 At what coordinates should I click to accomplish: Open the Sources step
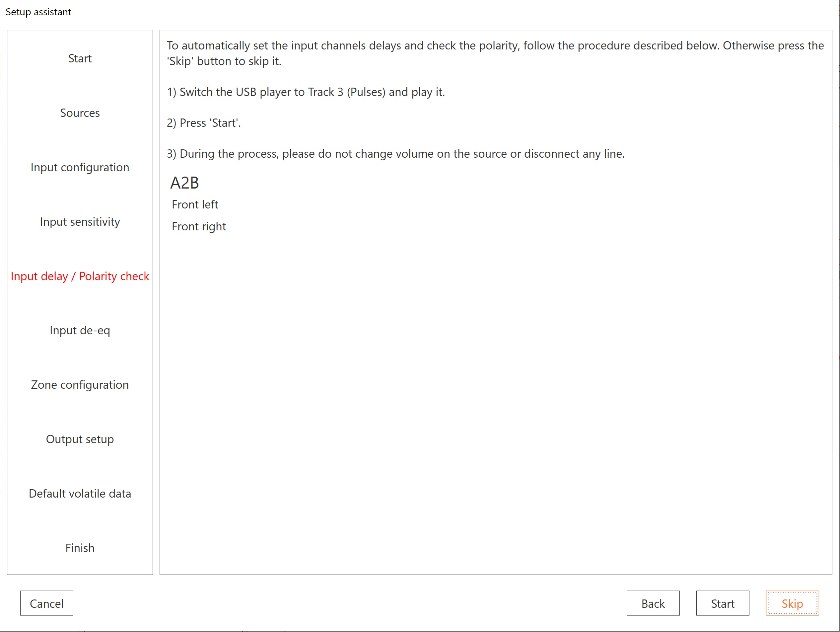tap(80, 113)
